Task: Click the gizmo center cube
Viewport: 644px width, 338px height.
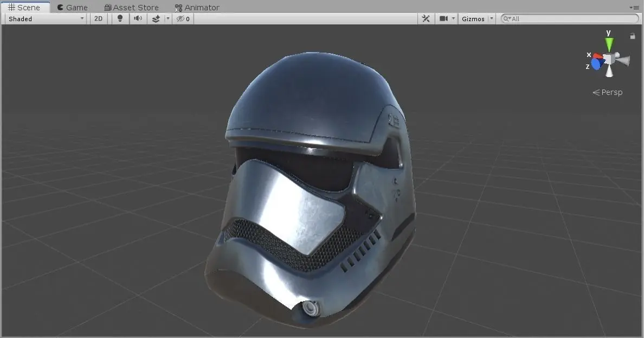Action: pos(609,59)
